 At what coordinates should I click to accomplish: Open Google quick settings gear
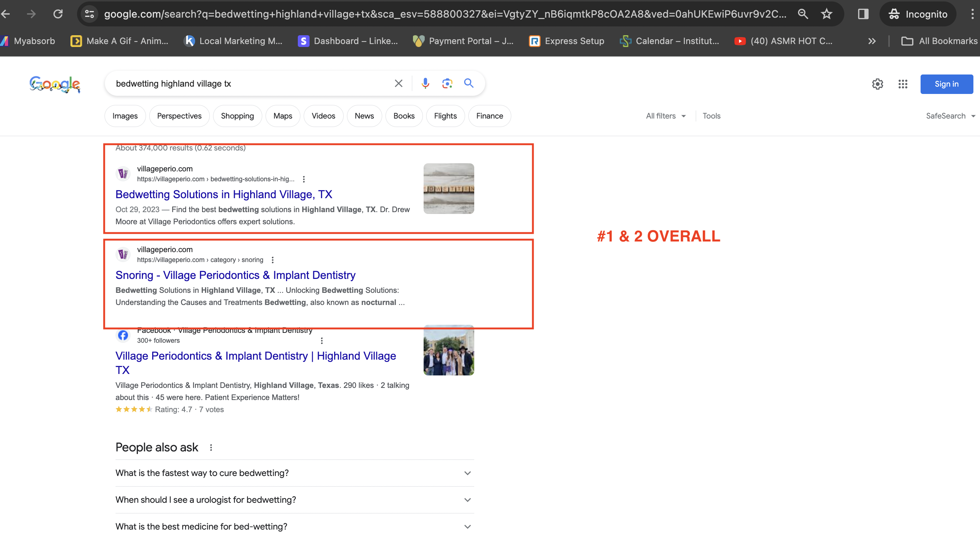877,84
